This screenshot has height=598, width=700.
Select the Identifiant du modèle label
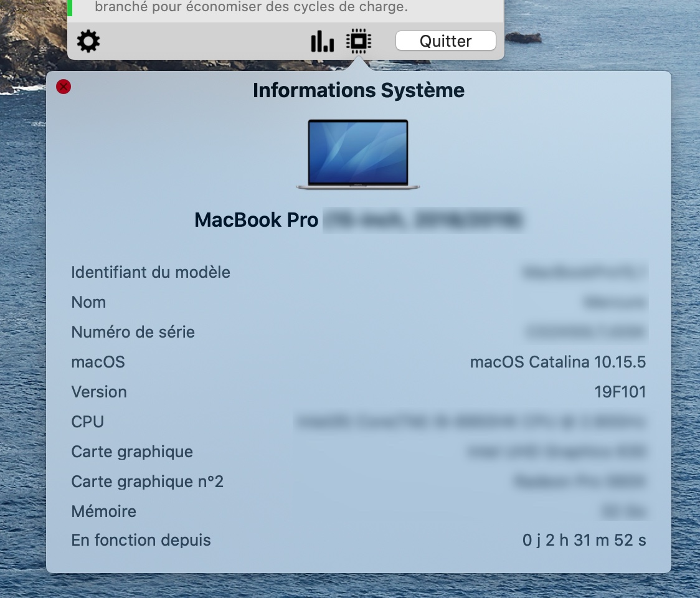151,272
